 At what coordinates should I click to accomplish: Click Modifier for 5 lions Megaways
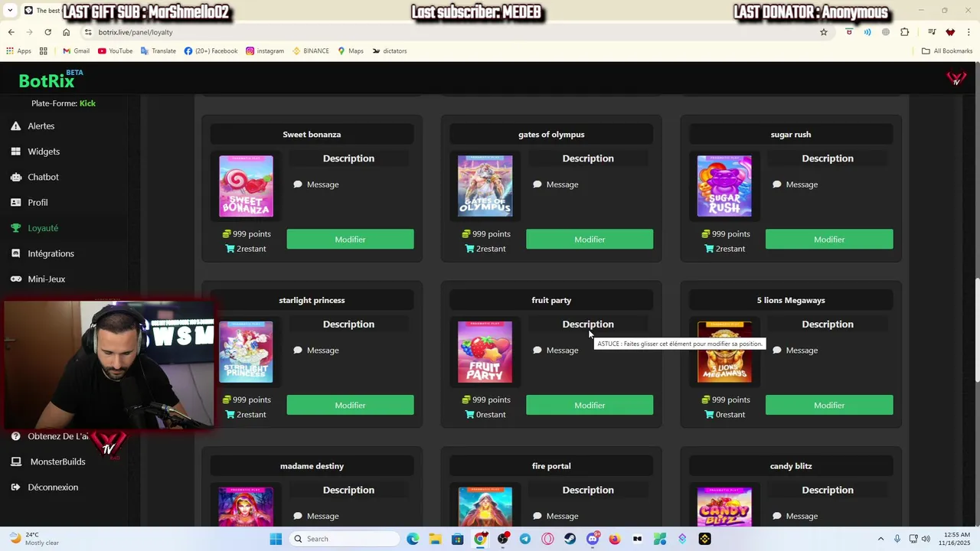[x=829, y=406]
